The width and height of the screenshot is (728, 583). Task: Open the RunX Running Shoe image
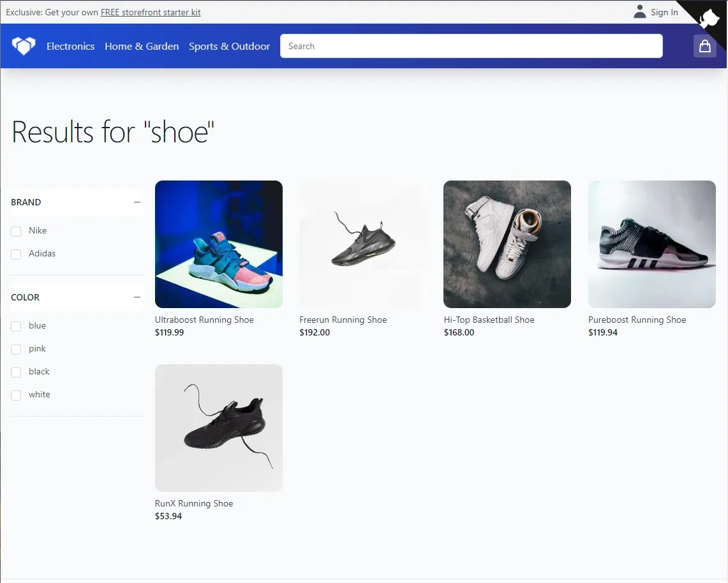click(219, 428)
